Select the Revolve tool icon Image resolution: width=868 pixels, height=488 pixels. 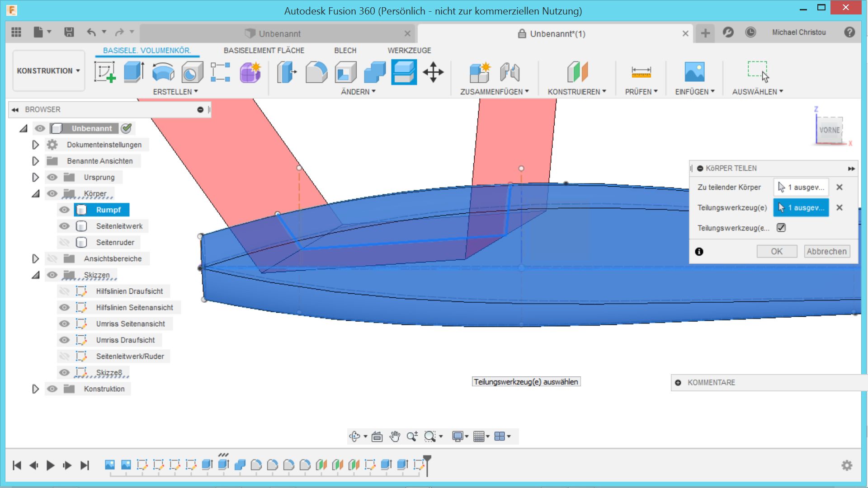[x=163, y=72]
